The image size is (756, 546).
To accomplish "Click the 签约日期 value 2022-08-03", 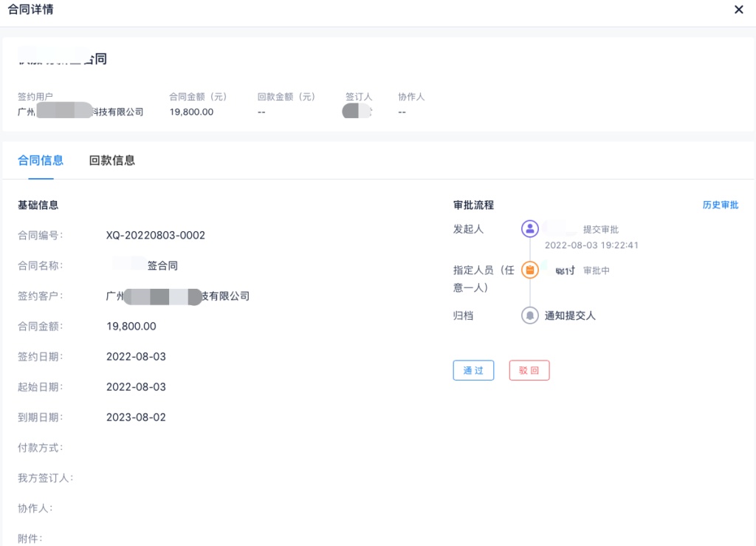I will click(136, 357).
